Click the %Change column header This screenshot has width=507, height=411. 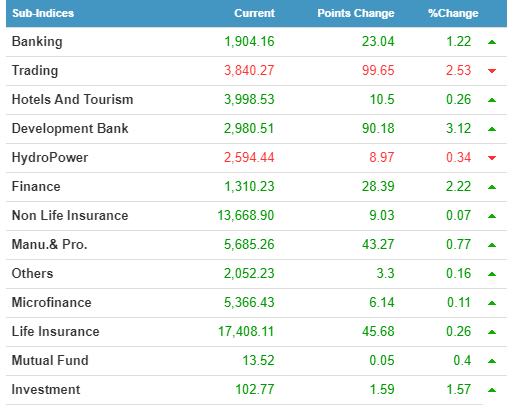(x=453, y=13)
